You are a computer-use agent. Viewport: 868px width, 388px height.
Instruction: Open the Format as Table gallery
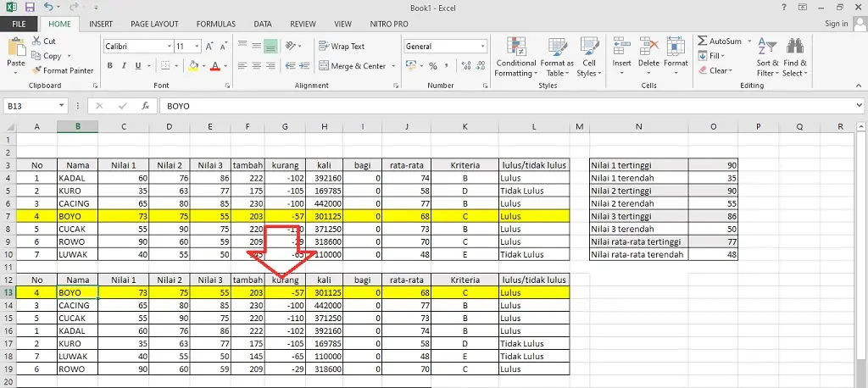557,58
